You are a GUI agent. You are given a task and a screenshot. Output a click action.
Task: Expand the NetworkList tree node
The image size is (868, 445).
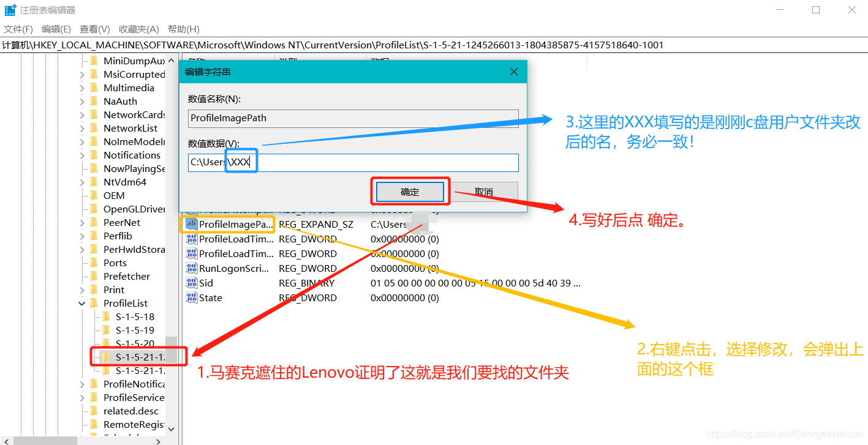[x=82, y=129]
